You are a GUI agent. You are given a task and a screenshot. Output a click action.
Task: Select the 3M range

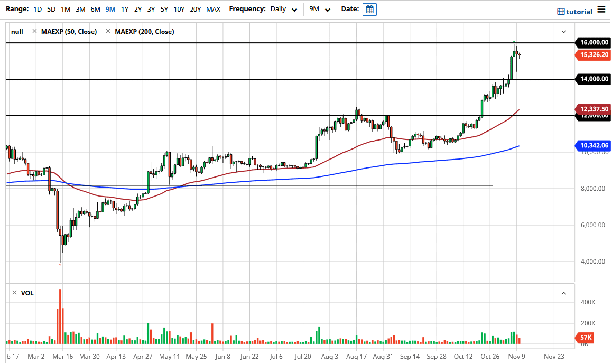point(80,9)
